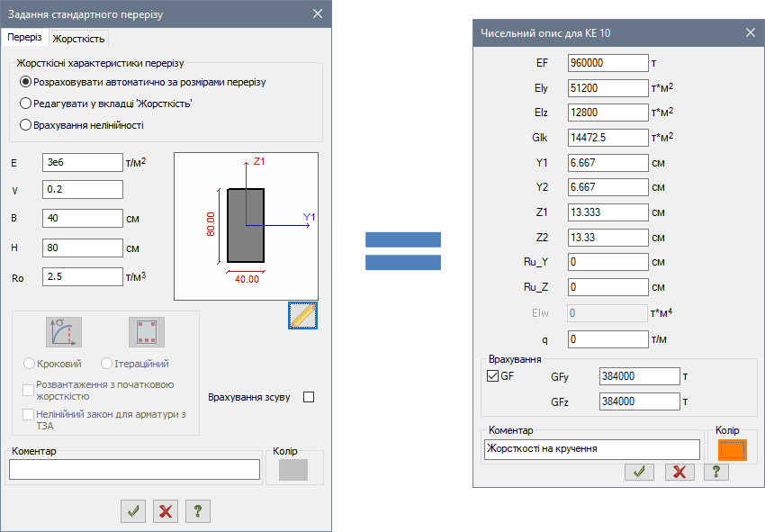Click the gray Колір swatch
The width and height of the screenshot is (765, 532).
click(293, 470)
